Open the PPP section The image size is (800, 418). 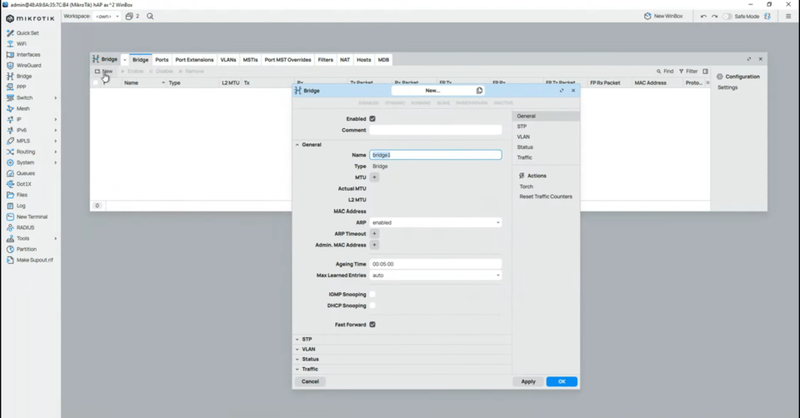(17, 87)
